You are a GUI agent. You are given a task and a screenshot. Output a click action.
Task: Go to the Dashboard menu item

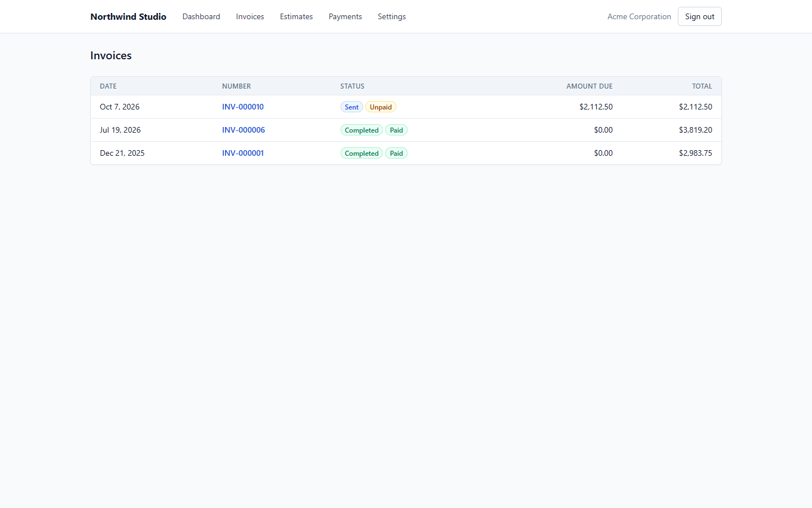201,16
